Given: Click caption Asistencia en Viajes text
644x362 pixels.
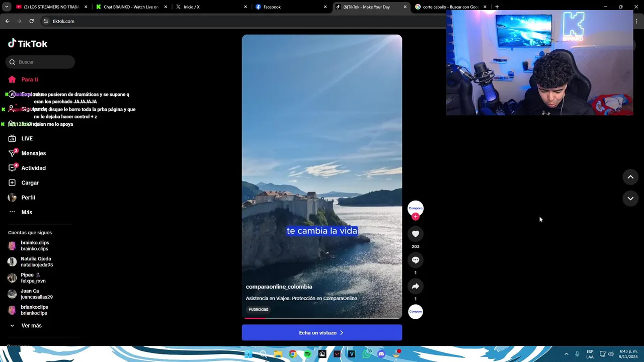Looking at the screenshot, I should coord(301,298).
